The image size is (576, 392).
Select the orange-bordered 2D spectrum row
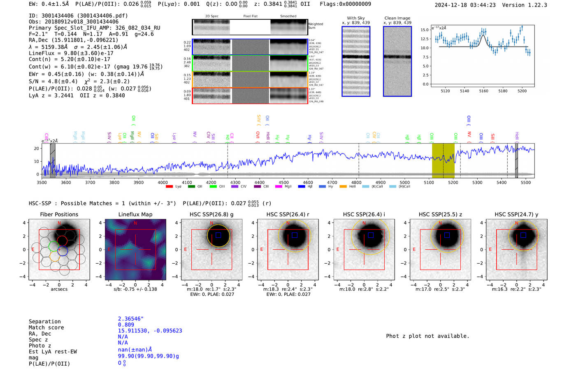point(250,79)
